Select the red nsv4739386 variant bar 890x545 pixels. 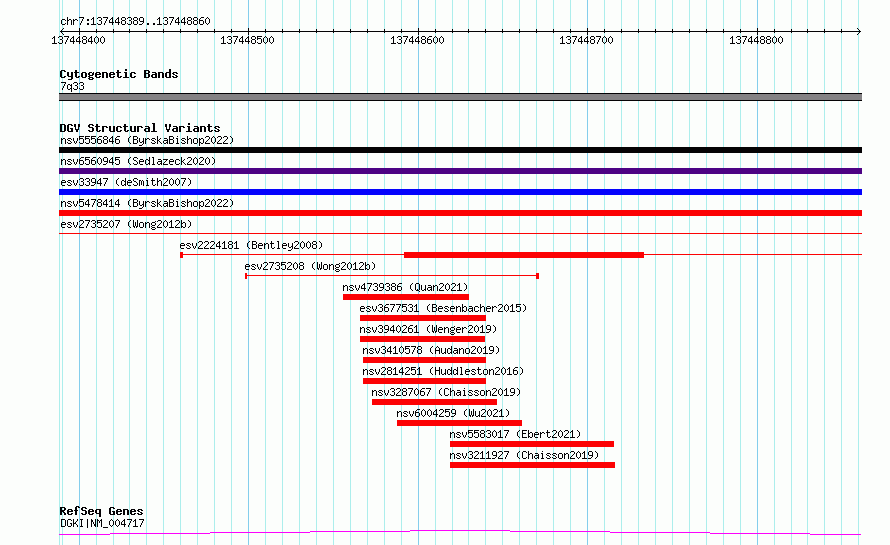[406, 297]
